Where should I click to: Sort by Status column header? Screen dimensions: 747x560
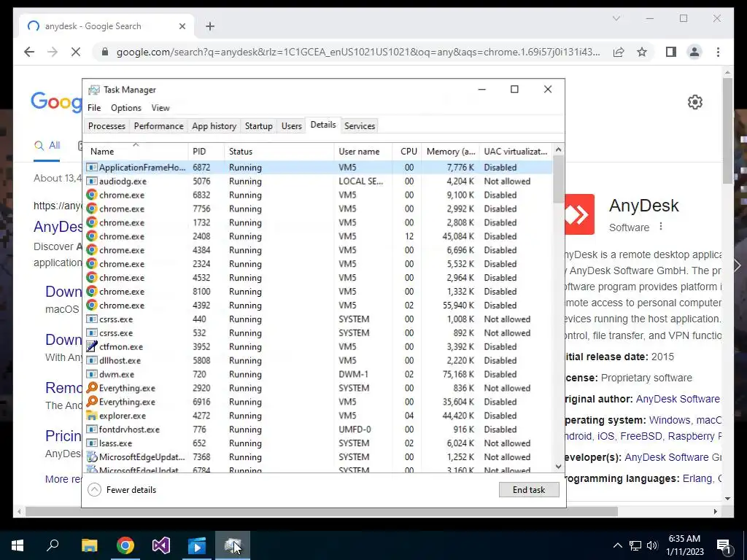(x=279, y=152)
